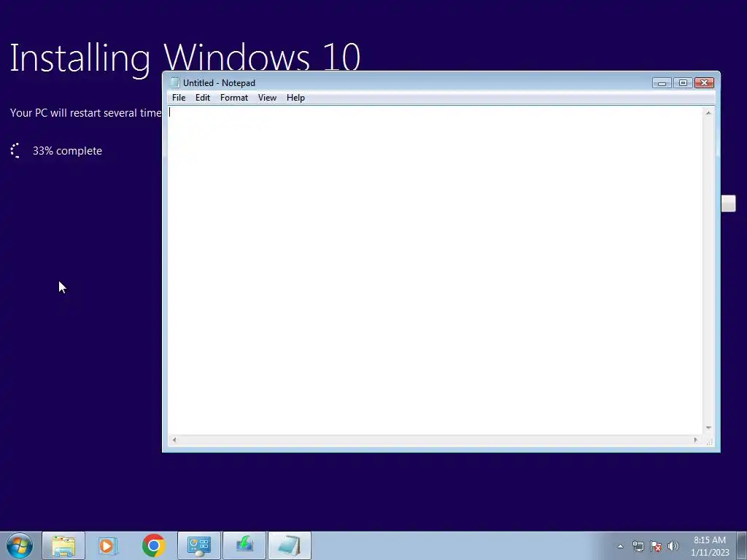Click the Notepad resize grip corner
This screenshot has height=560, width=747.
709,442
